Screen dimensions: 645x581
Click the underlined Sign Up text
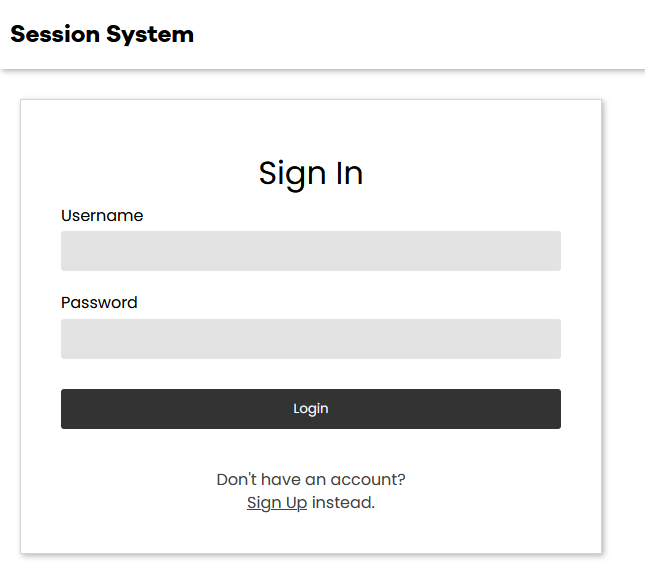277,503
